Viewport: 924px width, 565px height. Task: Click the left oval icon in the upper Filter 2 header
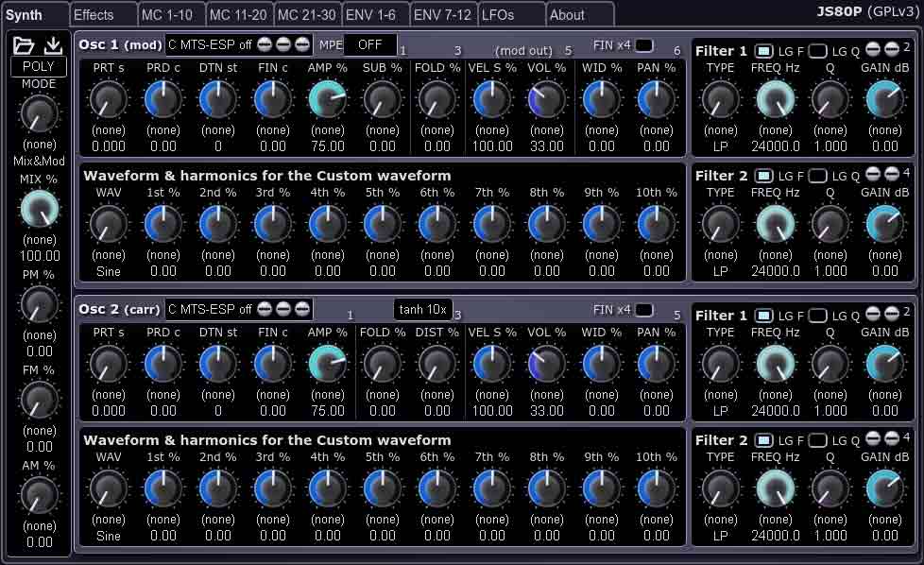(871, 175)
